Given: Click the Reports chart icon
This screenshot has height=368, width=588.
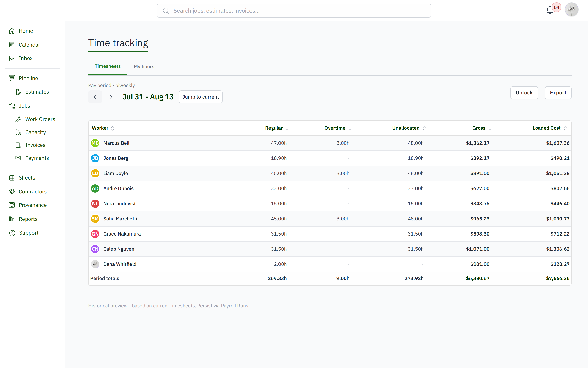Looking at the screenshot, I should point(12,219).
